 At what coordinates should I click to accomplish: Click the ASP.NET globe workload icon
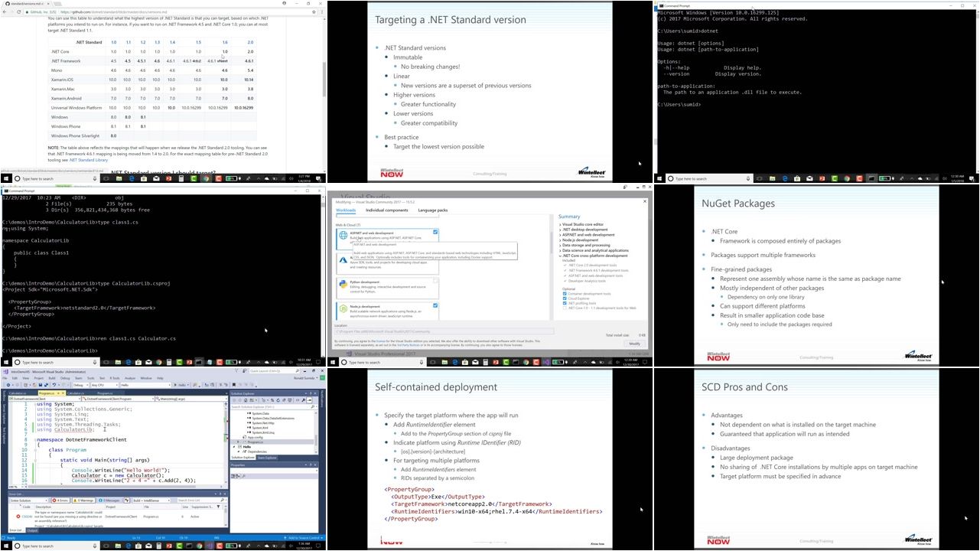pos(343,236)
